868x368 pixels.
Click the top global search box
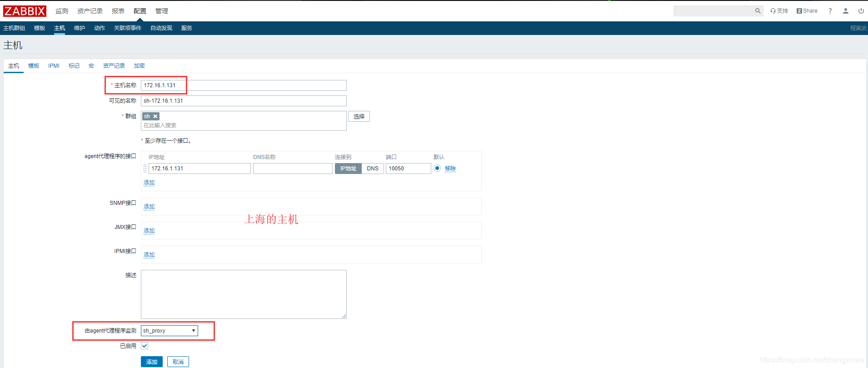tap(713, 11)
